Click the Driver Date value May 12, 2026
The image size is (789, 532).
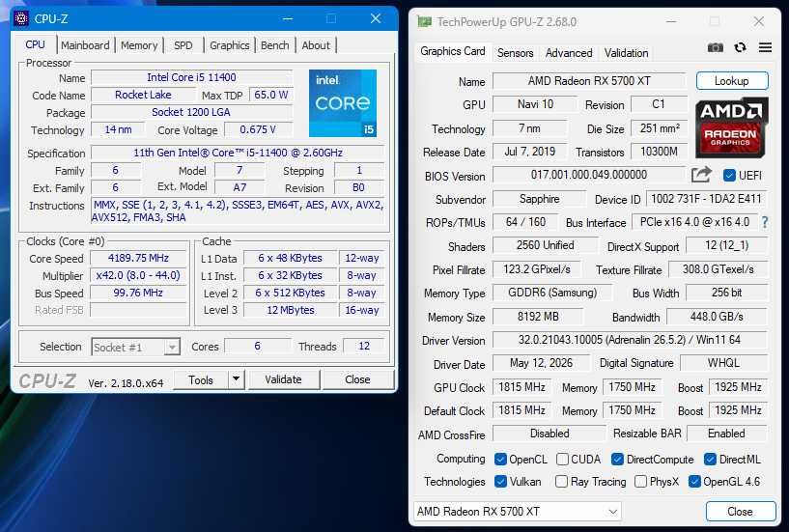pos(541,363)
